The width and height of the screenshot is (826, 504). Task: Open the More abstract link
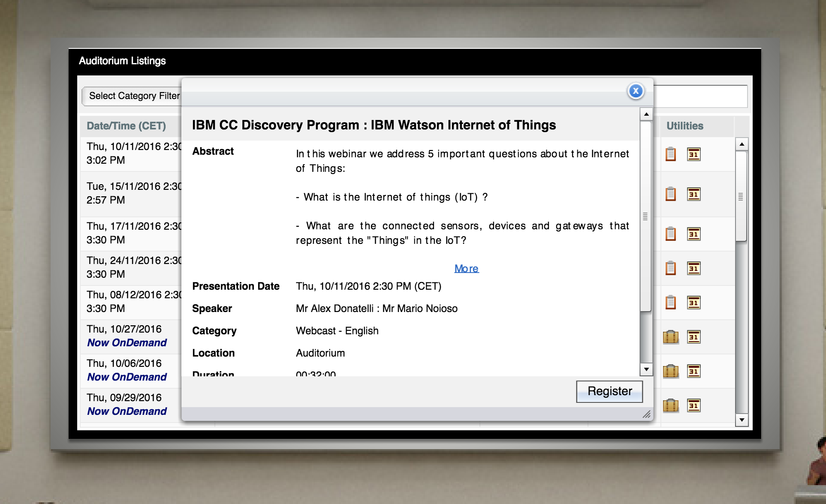(466, 269)
